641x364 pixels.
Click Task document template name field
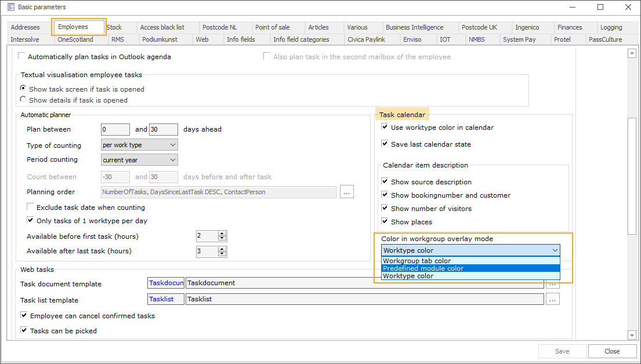click(x=365, y=283)
